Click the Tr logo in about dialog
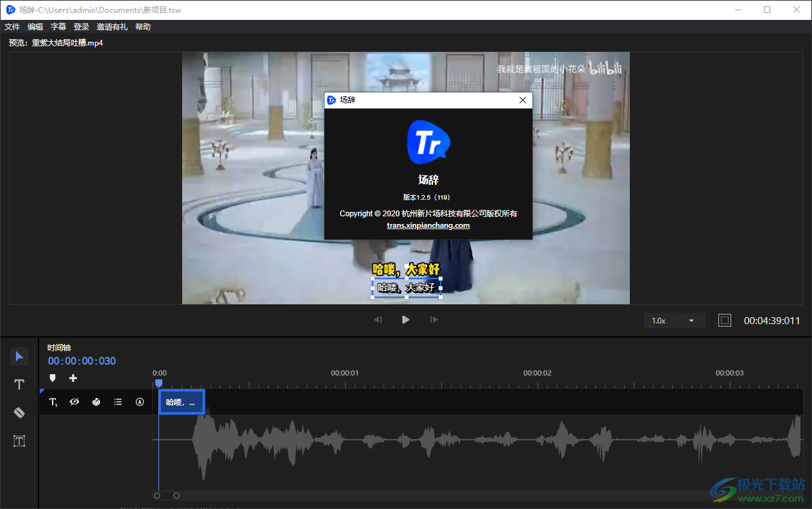 pyautogui.click(x=428, y=142)
